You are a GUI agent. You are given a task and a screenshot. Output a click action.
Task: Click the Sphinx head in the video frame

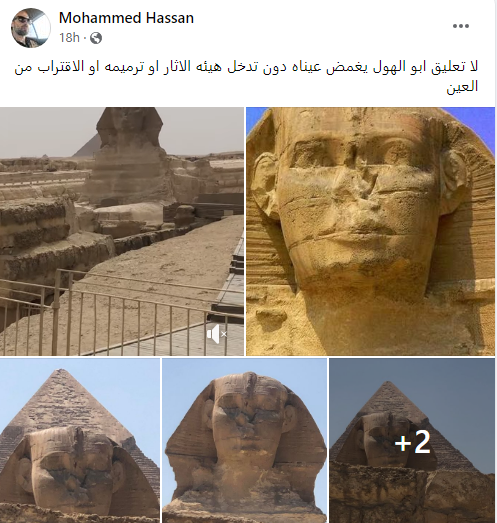tap(130, 127)
